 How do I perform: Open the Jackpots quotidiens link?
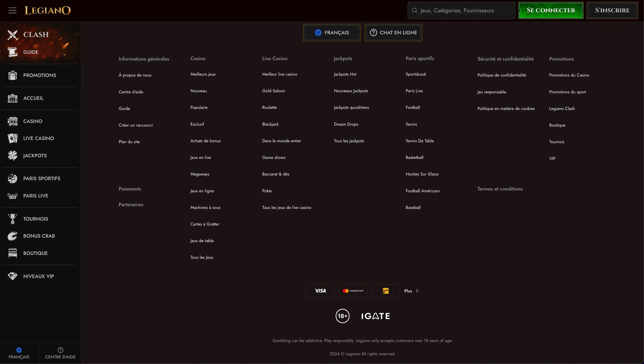coord(351,107)
